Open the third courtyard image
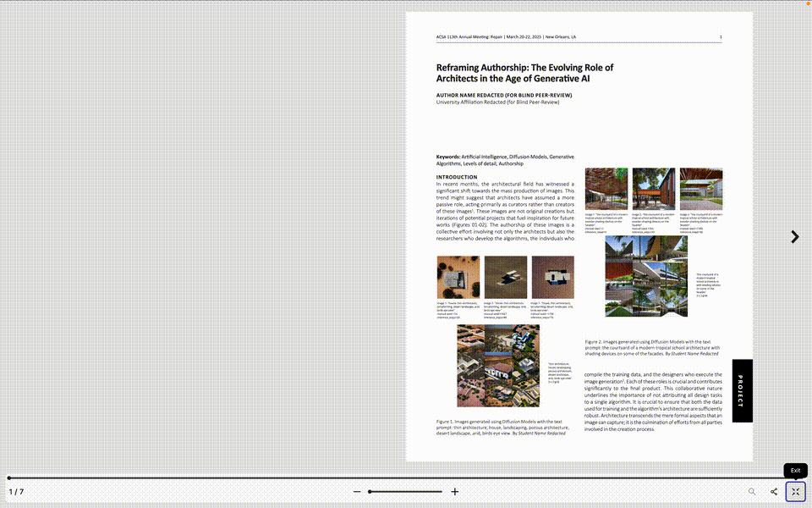 701,189
